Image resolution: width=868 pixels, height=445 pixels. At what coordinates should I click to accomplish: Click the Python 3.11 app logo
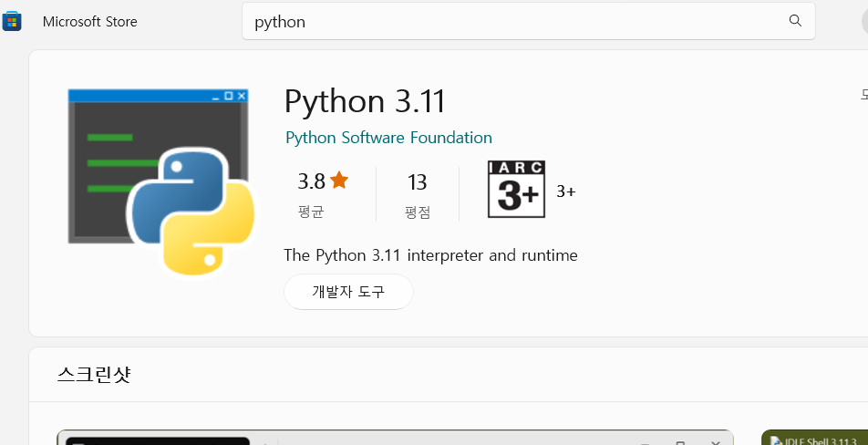click(161, 182)
